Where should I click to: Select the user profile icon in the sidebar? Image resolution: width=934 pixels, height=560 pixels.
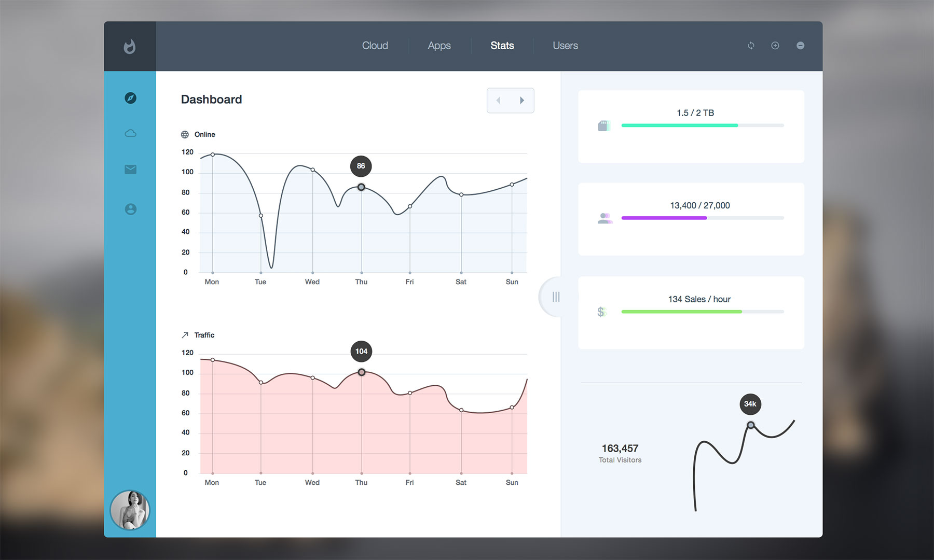(x=130, y=209)
